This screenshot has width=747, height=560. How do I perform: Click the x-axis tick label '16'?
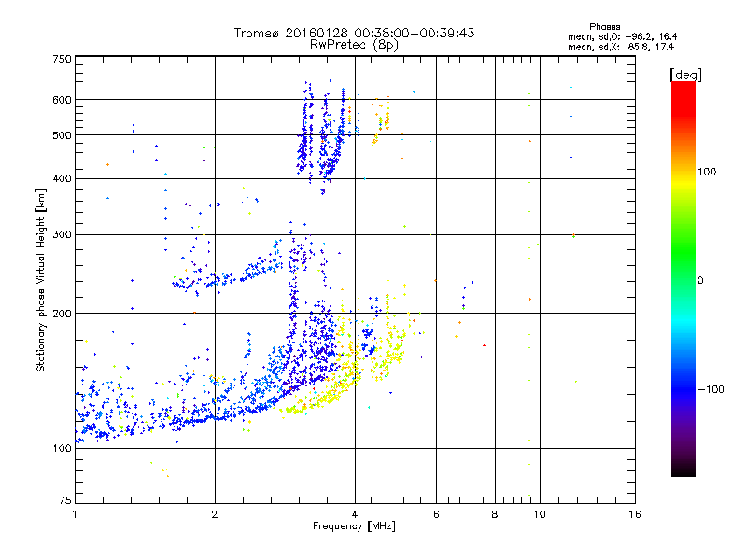click(x=635, y=514)
